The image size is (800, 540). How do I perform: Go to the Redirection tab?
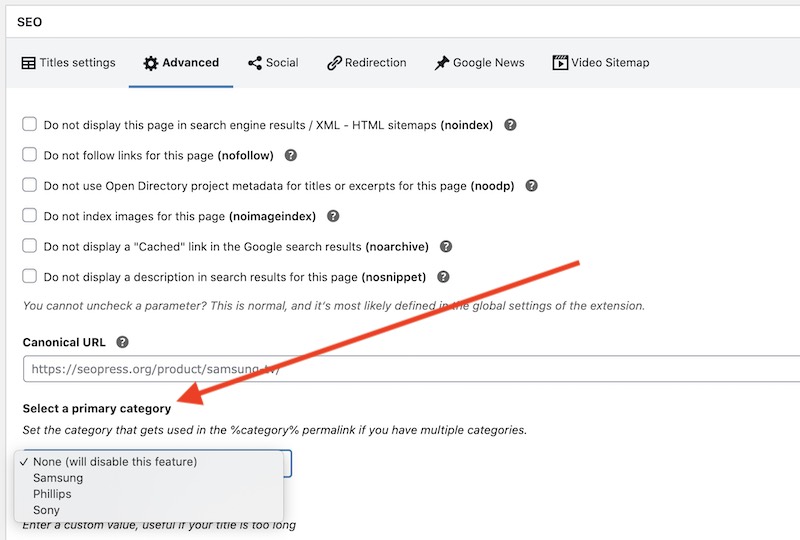tap(366, 63)
